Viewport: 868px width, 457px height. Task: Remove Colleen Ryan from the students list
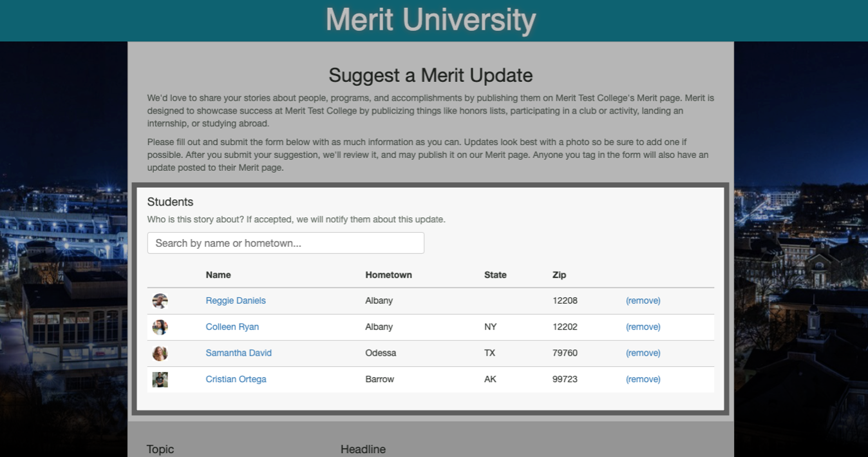(643, 327)
